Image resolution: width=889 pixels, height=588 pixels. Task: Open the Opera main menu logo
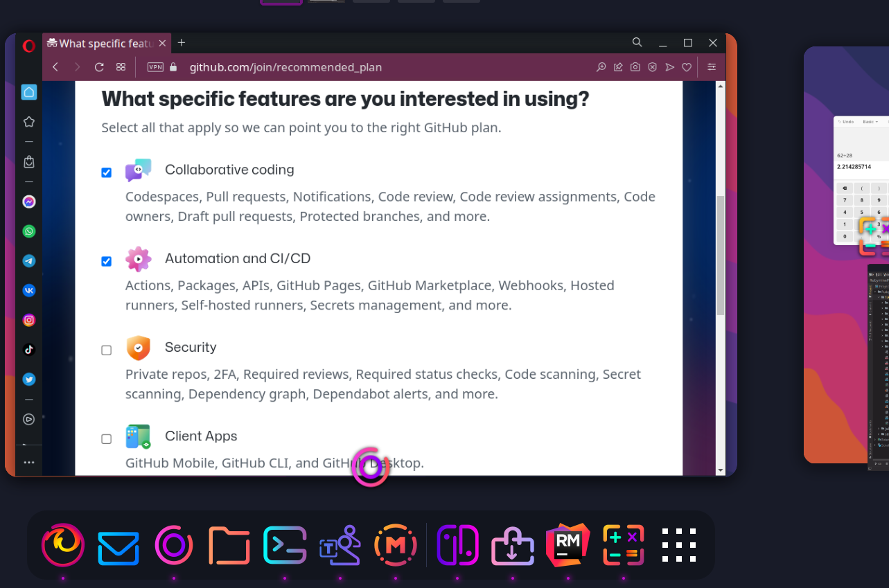tap(28, 46)
